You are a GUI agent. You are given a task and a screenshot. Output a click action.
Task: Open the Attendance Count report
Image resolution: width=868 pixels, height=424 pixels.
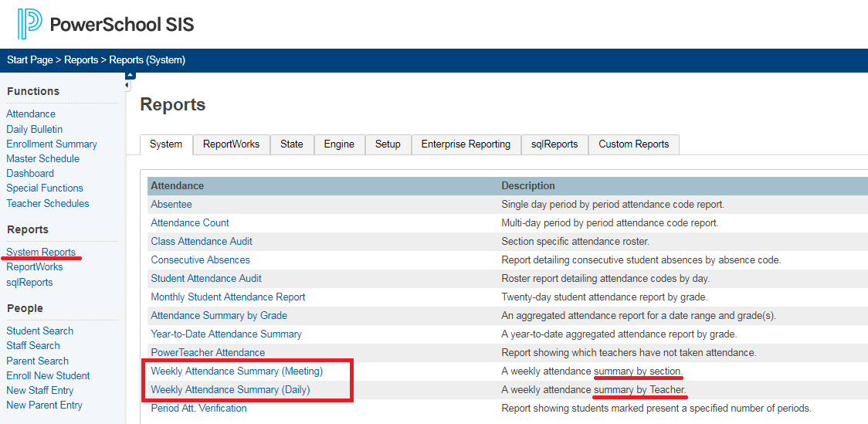click(x=190, y=222)
